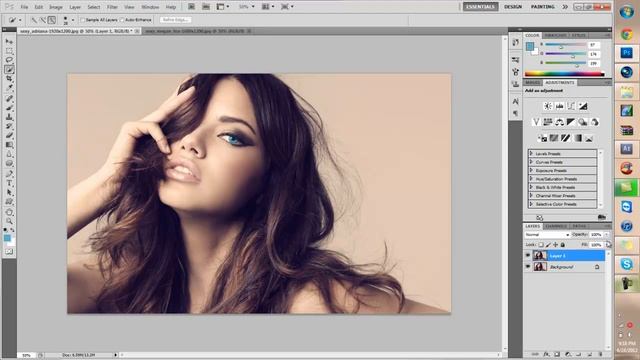Image resolution: width=640 pixels, height=360 pixels.
Task: Select the Hand tool
Action: (x=9, y=212)
